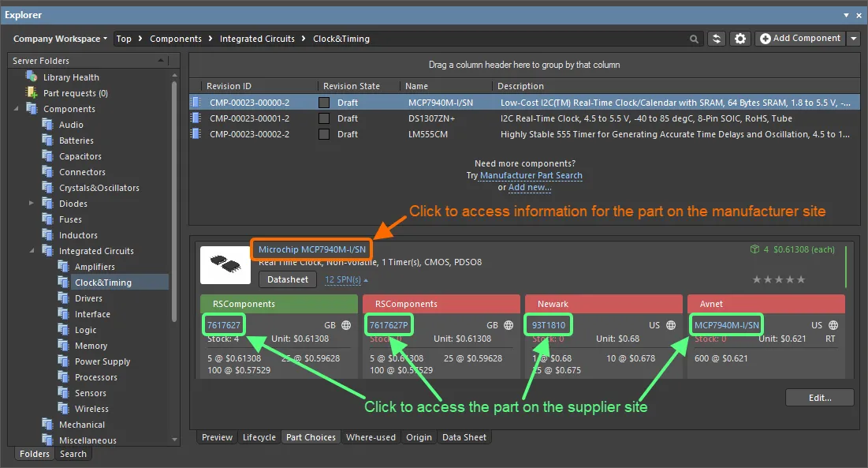Open the Add Component dropdown arrow
This screenshot has width=868, height=468.
853,38
